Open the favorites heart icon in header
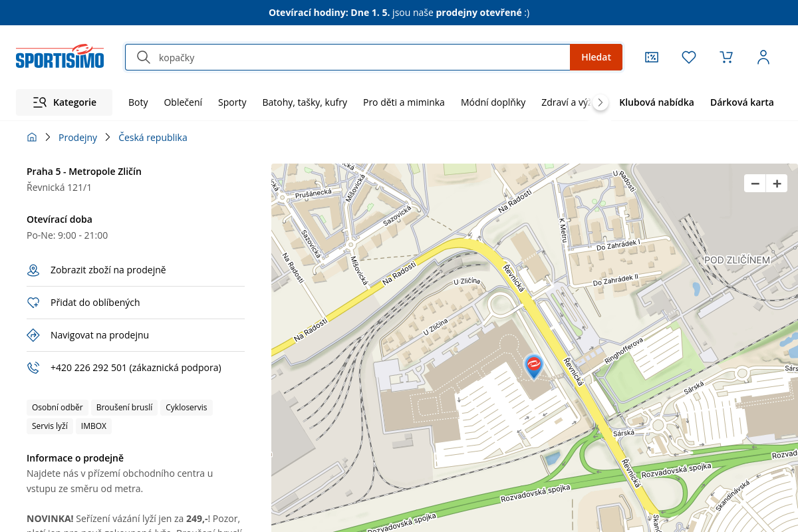This screenshot has height=532, width=798. [x=689, y=57]
